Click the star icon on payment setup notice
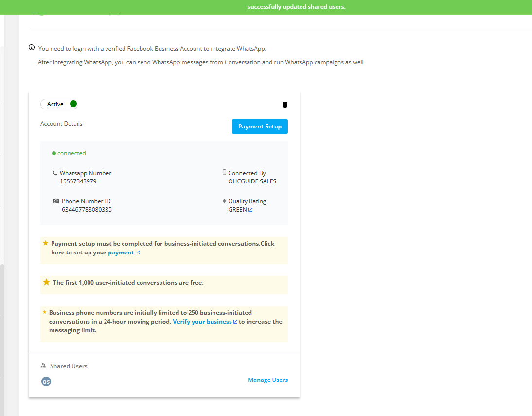 click(45, 243)
